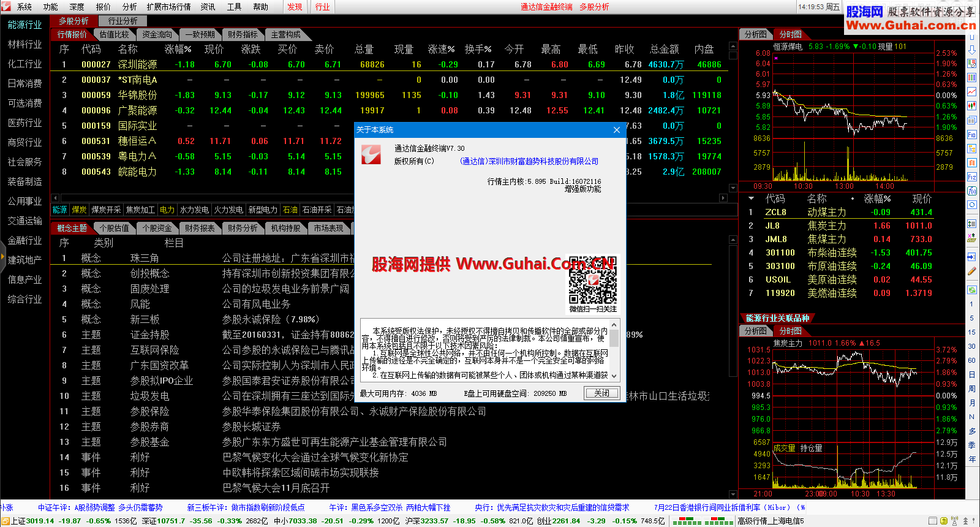Switch to the 估值比较 tab
The height and width of the screenshot is (527, 980).
tap(115, 34)
